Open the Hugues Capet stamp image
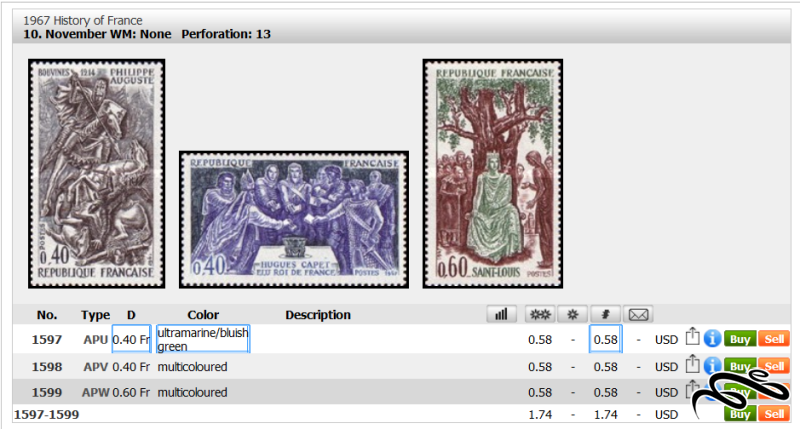 [294, 219]
